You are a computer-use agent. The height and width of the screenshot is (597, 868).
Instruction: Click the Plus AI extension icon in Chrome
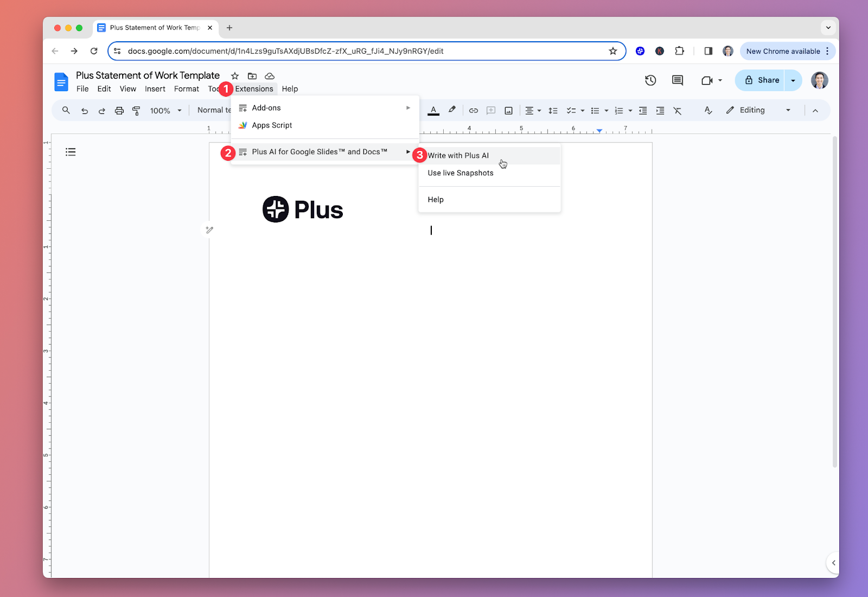coord(640,51)
